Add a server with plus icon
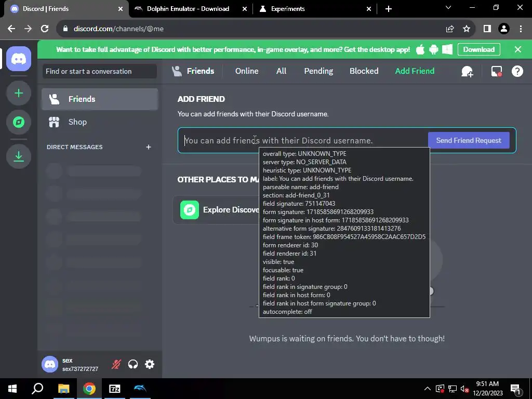 (19, 93)
